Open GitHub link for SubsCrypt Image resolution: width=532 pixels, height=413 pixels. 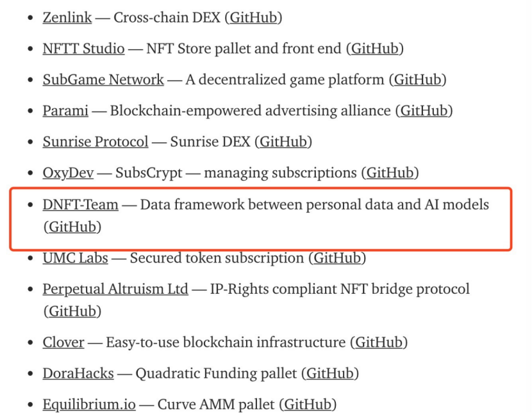tap(390, 173)
